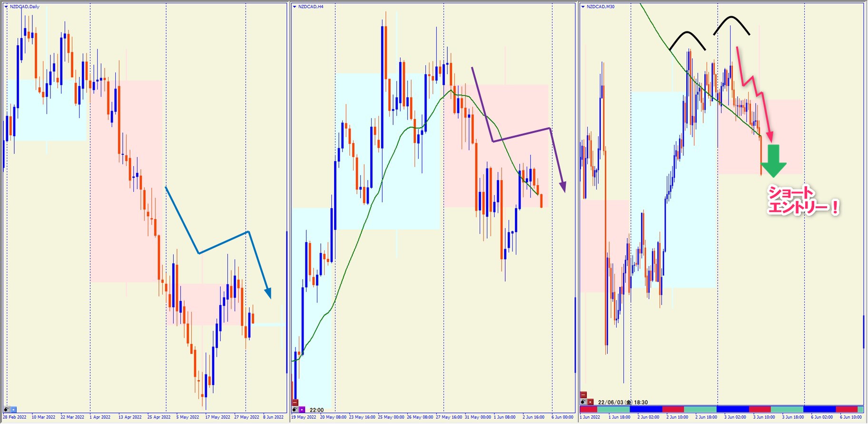The height and width of the screenshot is (424, 868).
Task: Click the 3 Jun 10:00 time axis label
Action: 764,417
